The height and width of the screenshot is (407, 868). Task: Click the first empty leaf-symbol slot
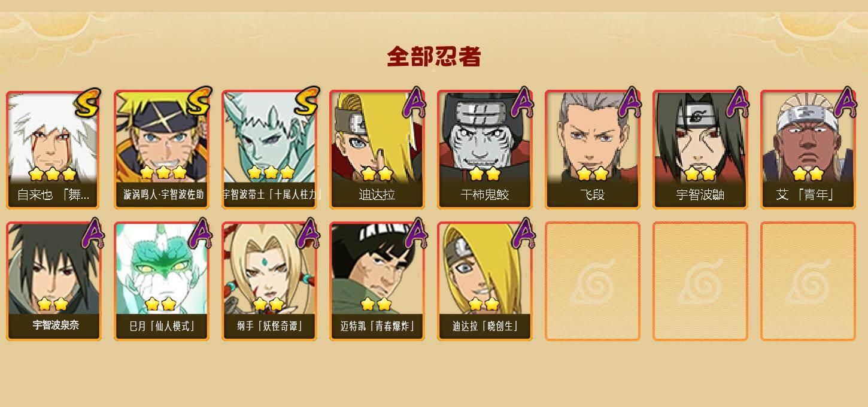[593, 281]
